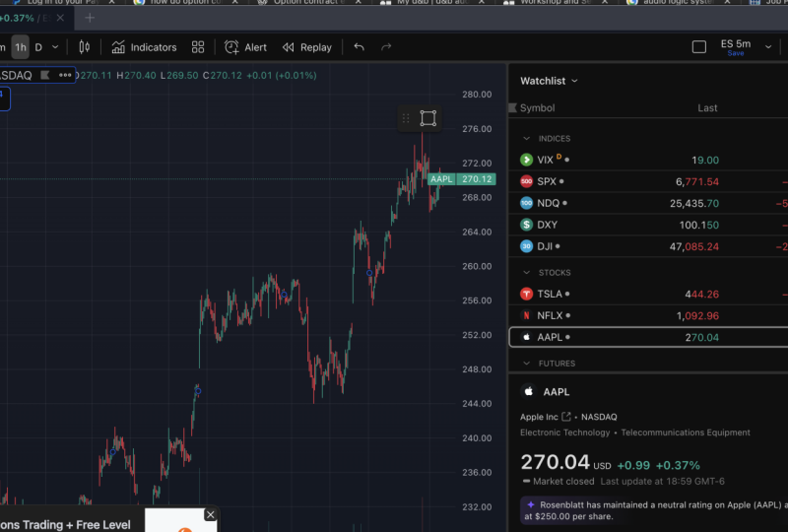Start bar Replay mode
The width and height of the screenshot is (788, 532).
pyautogui.click(x=307, y=47)
